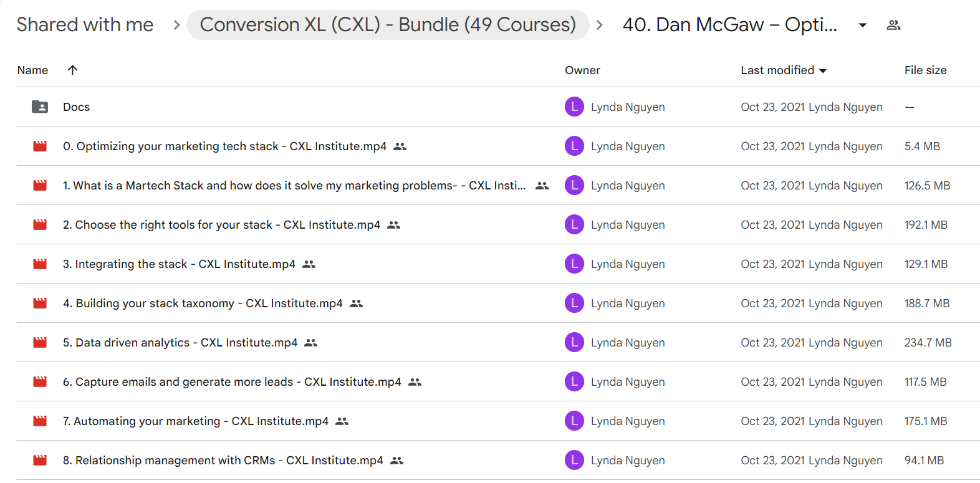
Task: Click shared people icon beside 1. What is a Martech
Action: 542,186
